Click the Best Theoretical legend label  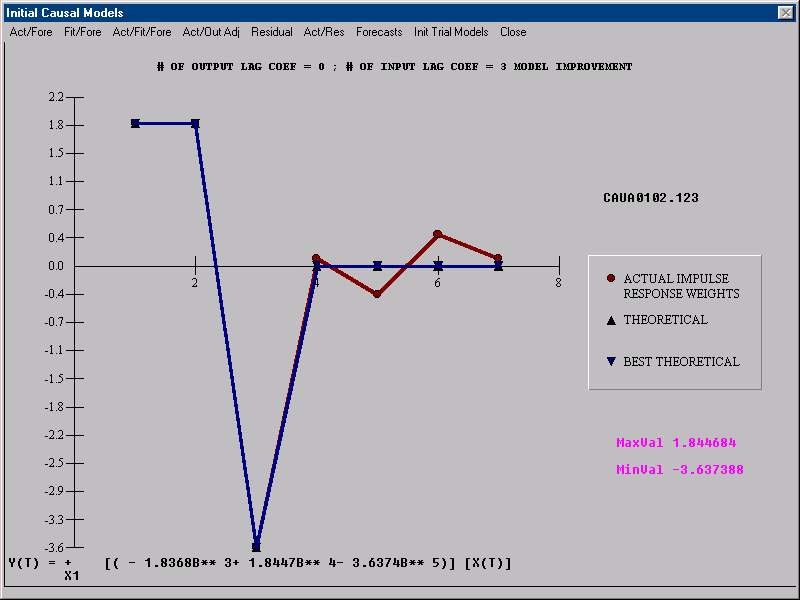(x=681, y=362)
